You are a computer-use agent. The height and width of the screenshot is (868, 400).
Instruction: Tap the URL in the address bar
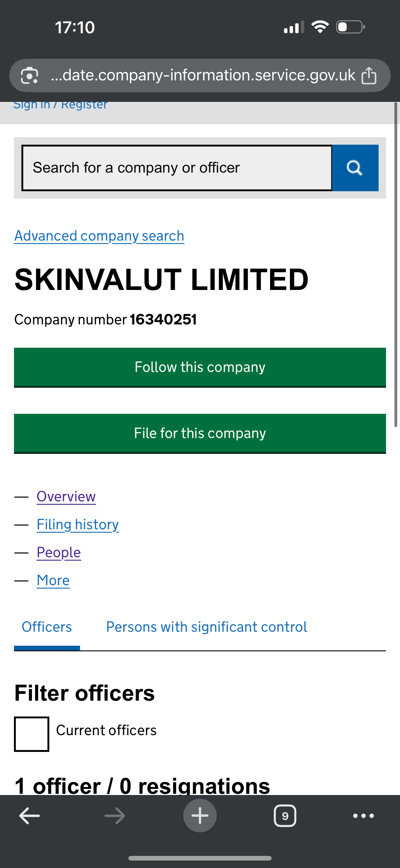click(x=203, y=75)
